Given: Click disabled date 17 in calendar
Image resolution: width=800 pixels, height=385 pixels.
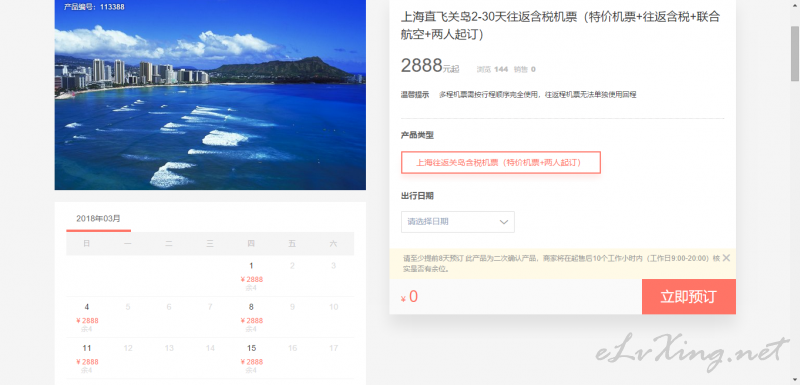Looking at the screenshot, I should 333,348.
